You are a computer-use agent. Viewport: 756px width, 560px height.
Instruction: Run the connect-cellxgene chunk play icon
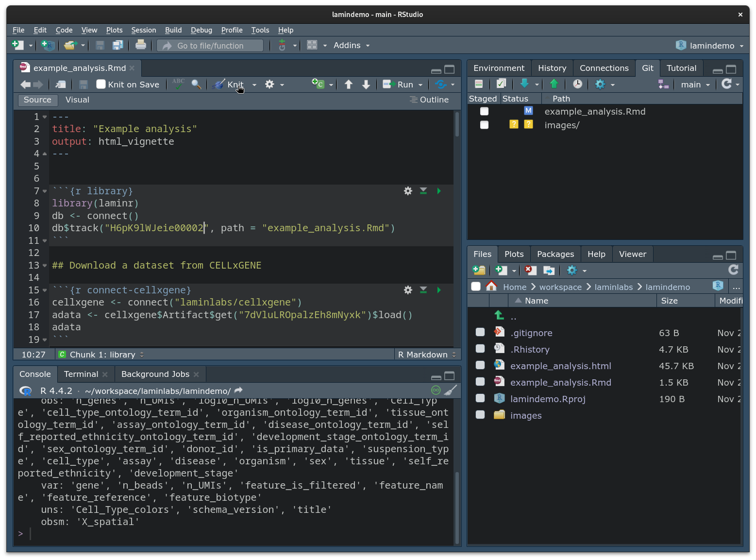click(x=439, y=290)
